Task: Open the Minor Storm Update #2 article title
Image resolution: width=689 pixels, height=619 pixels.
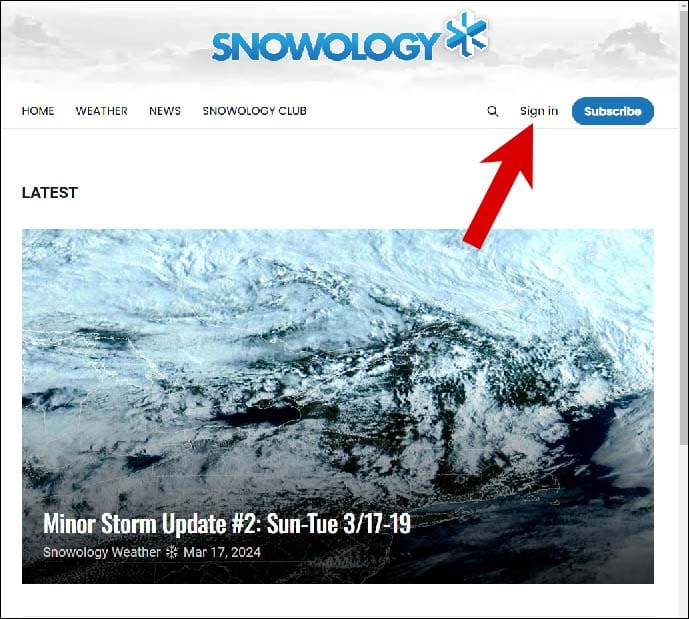Action: [227, 524]
